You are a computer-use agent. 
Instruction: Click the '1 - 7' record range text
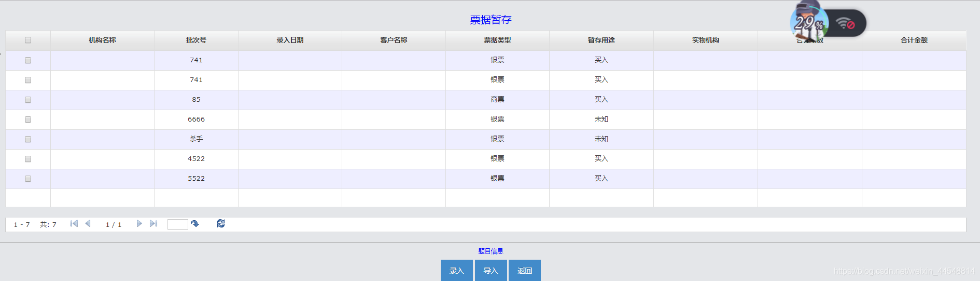22,225
